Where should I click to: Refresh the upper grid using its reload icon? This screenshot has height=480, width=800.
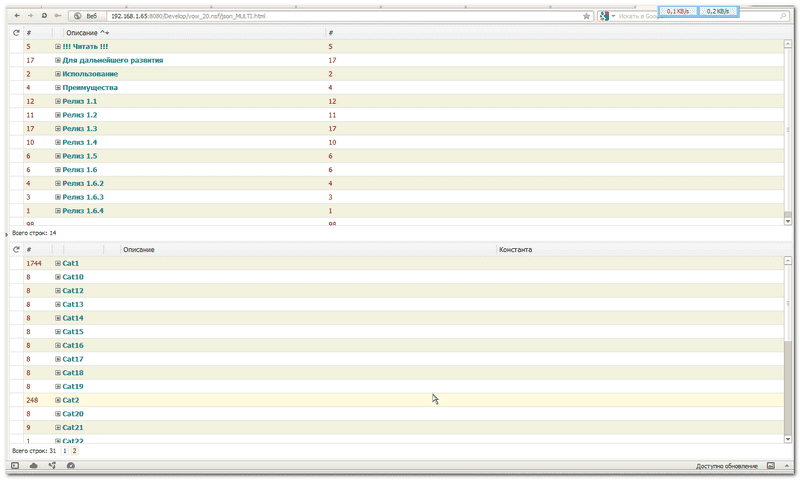point(15,33)
